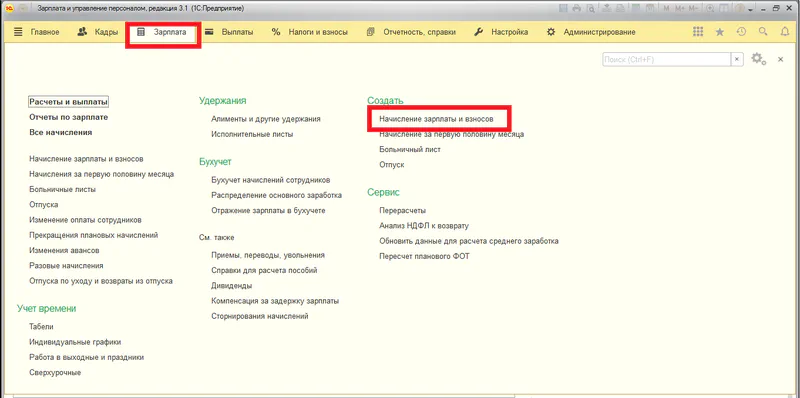The image size is (800, 398).
Task: Open Обновить данные для расчета среднего заработка
Action: tap(469, 241)
